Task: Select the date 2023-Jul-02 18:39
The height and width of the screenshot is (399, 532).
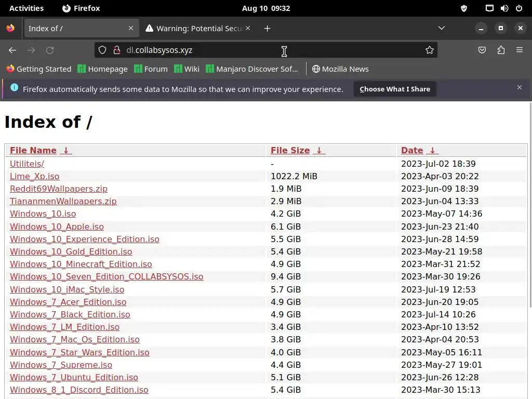Action: [x=438, y=164]
